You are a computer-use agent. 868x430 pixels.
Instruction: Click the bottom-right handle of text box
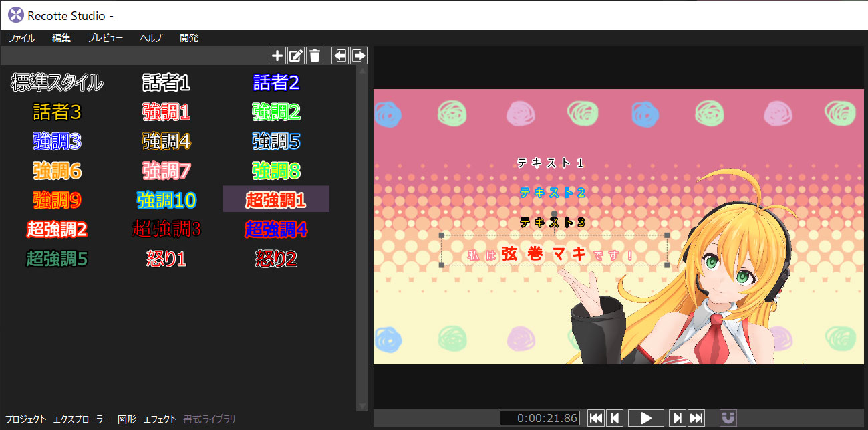(x=667, y=265)
